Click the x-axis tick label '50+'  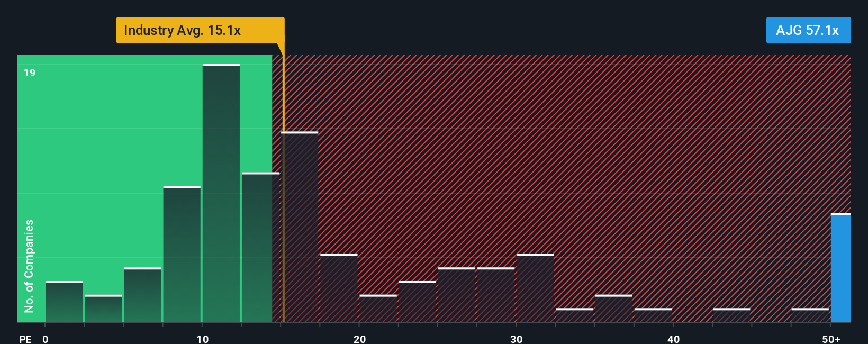pyautogui.click(x=831, y=339)
